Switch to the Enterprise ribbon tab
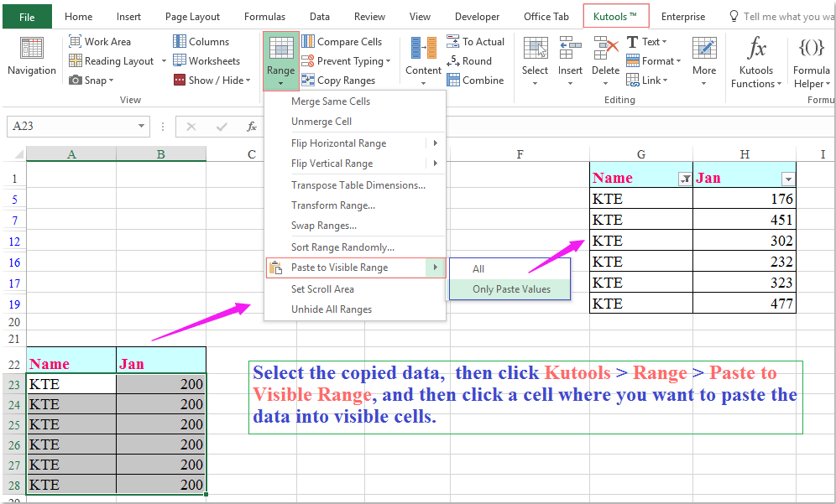 click(x=682, y=16)
